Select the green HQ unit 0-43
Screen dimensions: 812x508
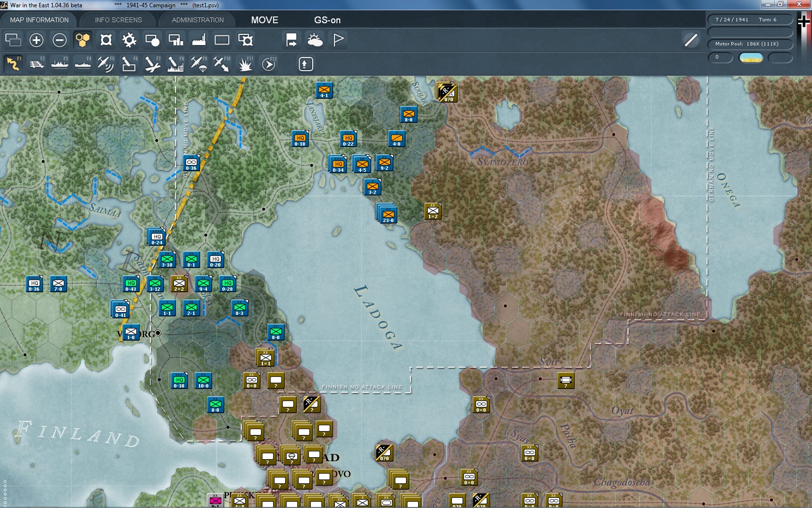point(131,284)
